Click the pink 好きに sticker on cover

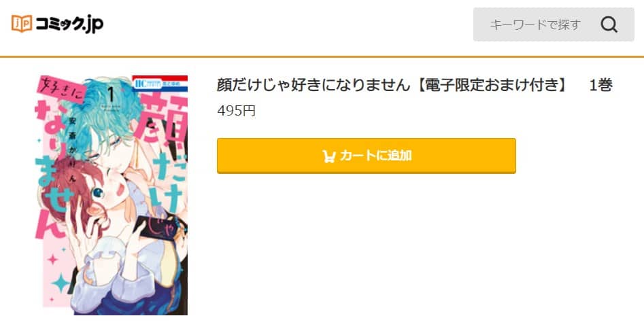pyautogui.click(x=62, y=91)
